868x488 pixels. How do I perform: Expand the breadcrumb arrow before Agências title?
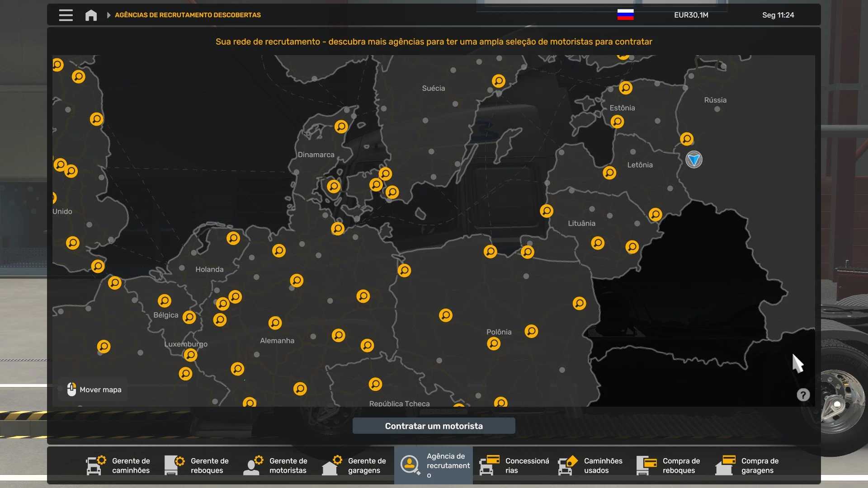click(x=108, y=15)
